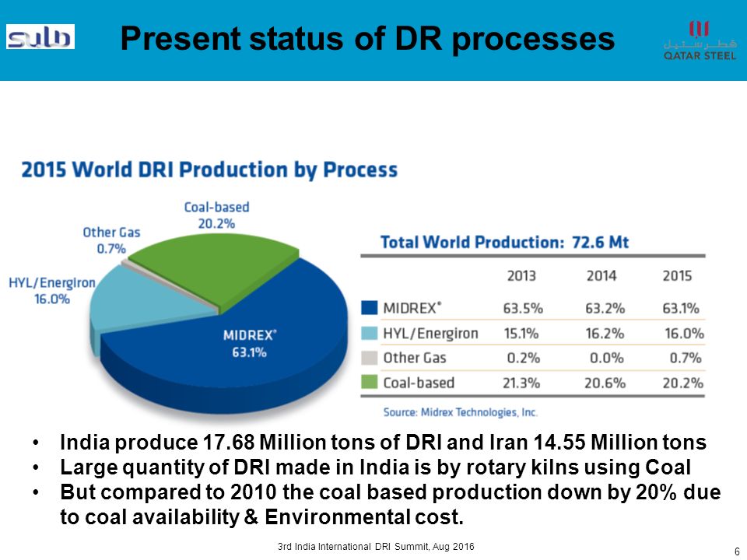747x560 pixels.
Task: Click the 'Other Gas 0.7%' pie label
Action: 111,240
